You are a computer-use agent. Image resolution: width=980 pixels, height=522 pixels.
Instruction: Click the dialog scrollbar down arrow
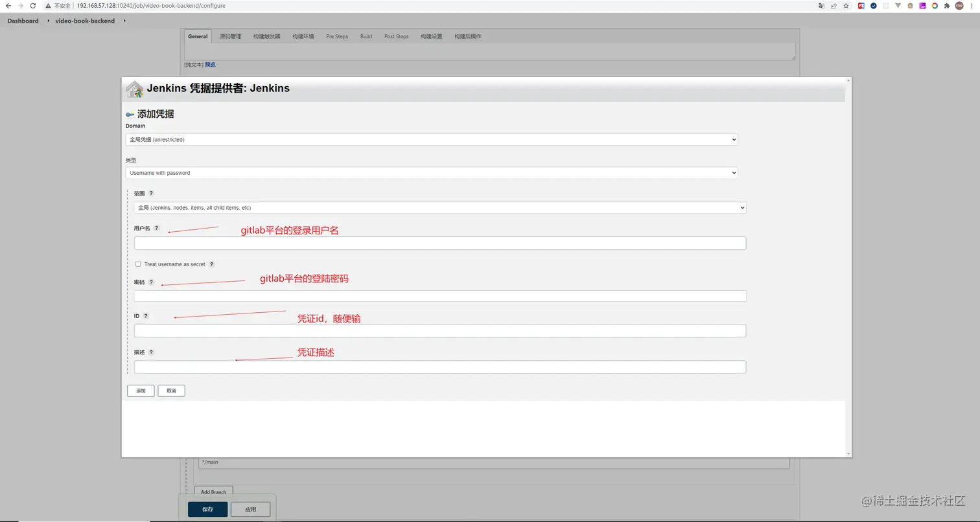848,454
